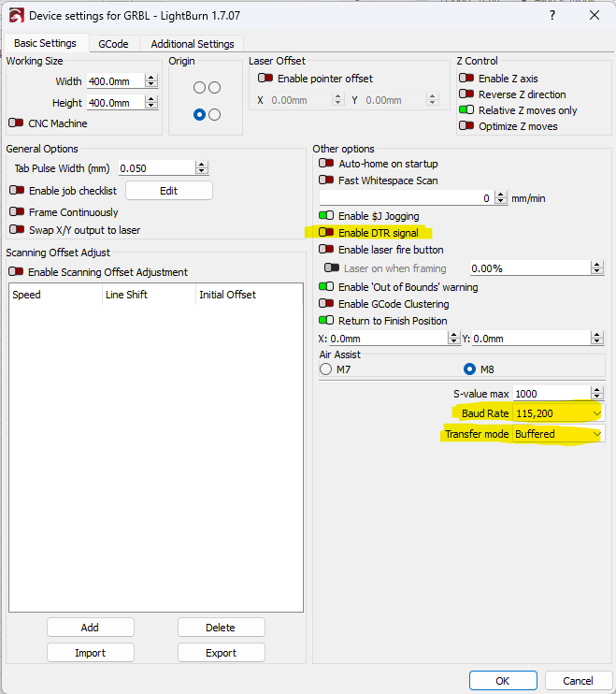
Task: Open the Baud Rate dropdown
Action: click(x=558, y=413)
